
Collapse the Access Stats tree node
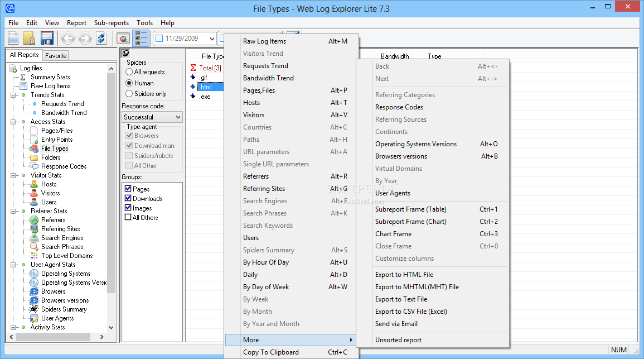[x=13, y=122]
